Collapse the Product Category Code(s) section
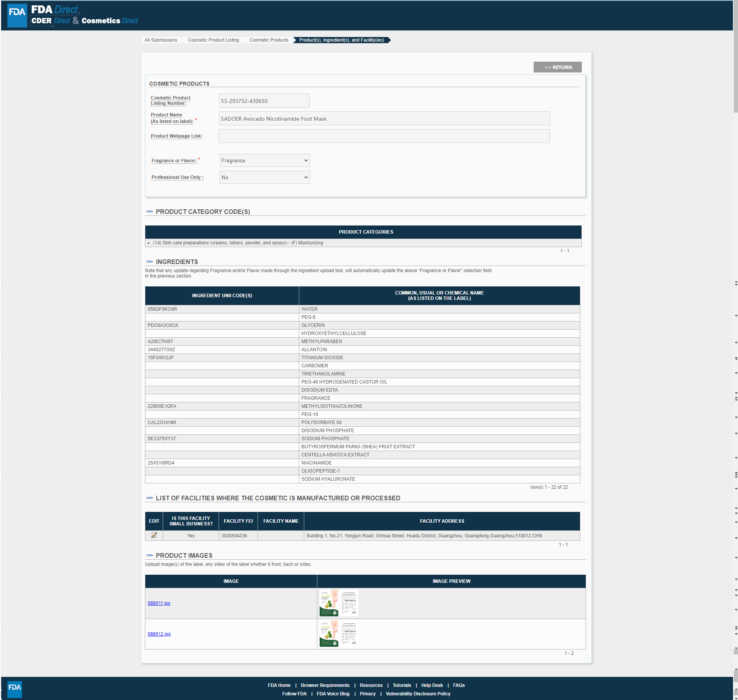738x700 pixels. tap(150, 212)
